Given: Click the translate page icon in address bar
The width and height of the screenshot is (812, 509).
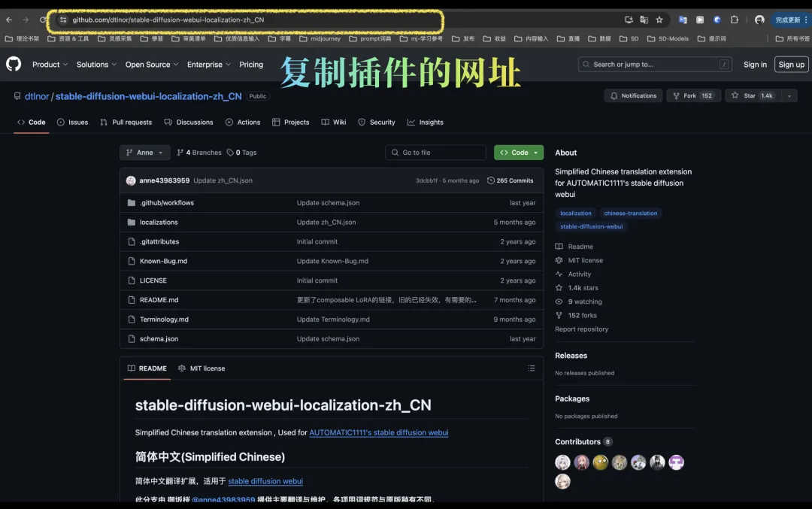Looking at the screenshot, I should [644, 20].
